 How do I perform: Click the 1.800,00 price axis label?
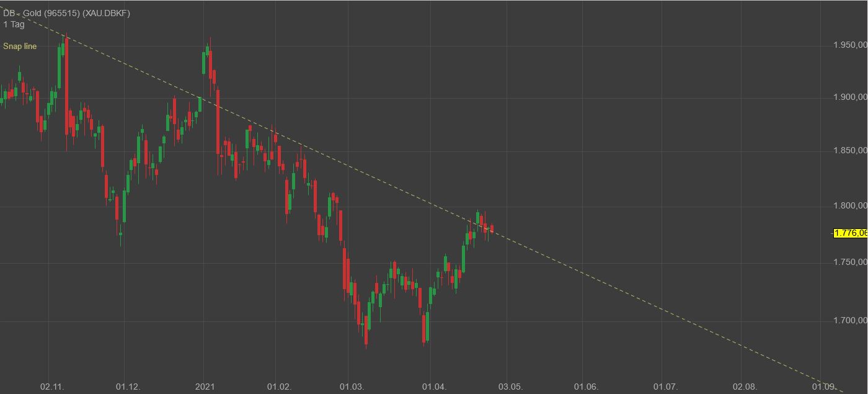click(850, 206)
